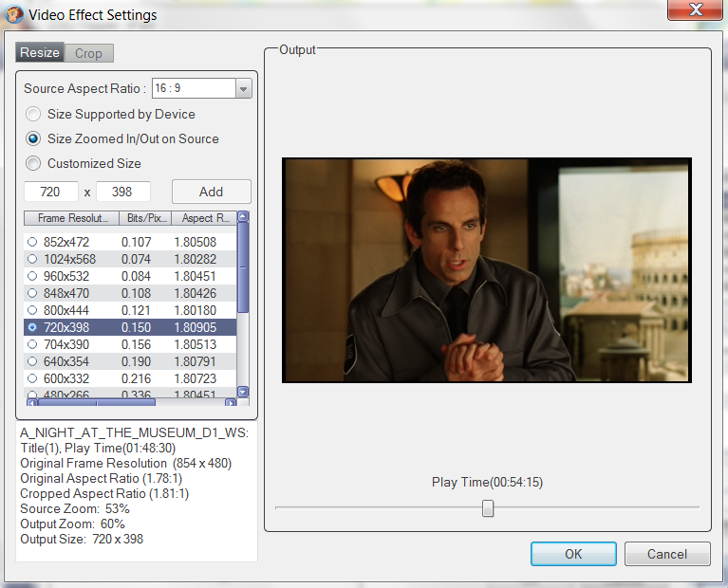Screen dimensions: 728x588
Task: Select Size Supported by Device option
Action: pos(34,114)
